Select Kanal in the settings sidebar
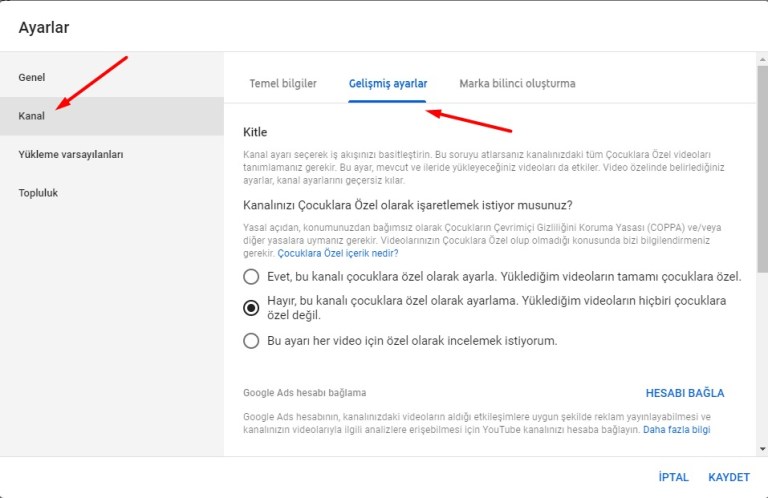Viewport: 768px width, 498px height. (x=32, y=116)
